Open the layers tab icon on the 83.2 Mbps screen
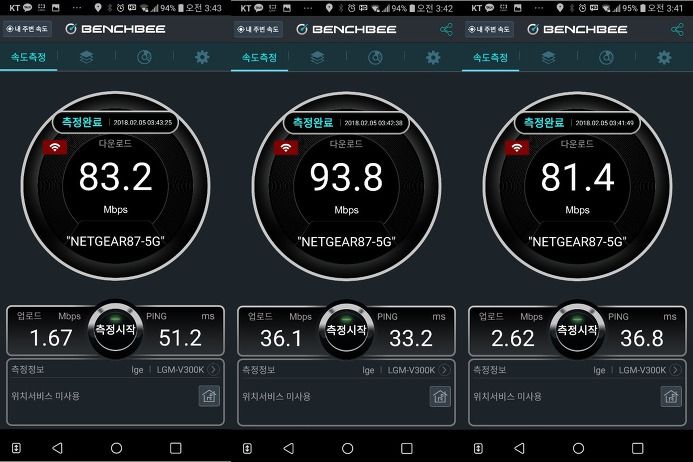Screen dimensions: 693x462 (x=87, y=57)
